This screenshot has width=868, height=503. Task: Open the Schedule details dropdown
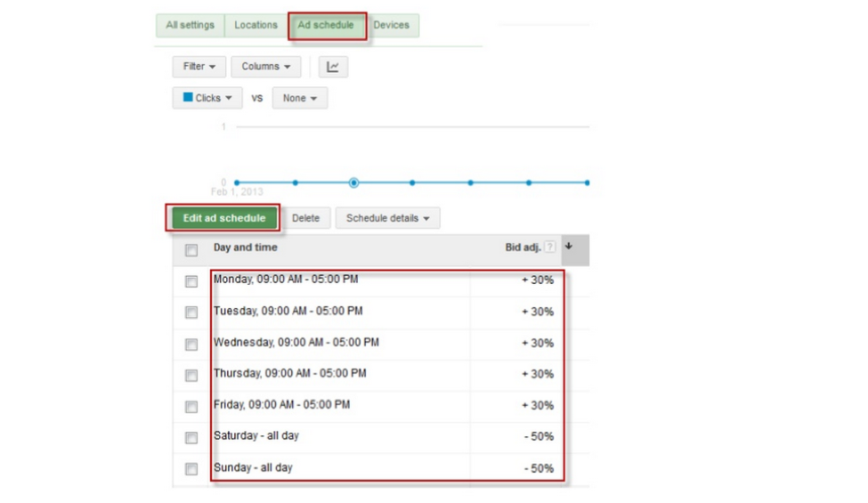[387, 218]
